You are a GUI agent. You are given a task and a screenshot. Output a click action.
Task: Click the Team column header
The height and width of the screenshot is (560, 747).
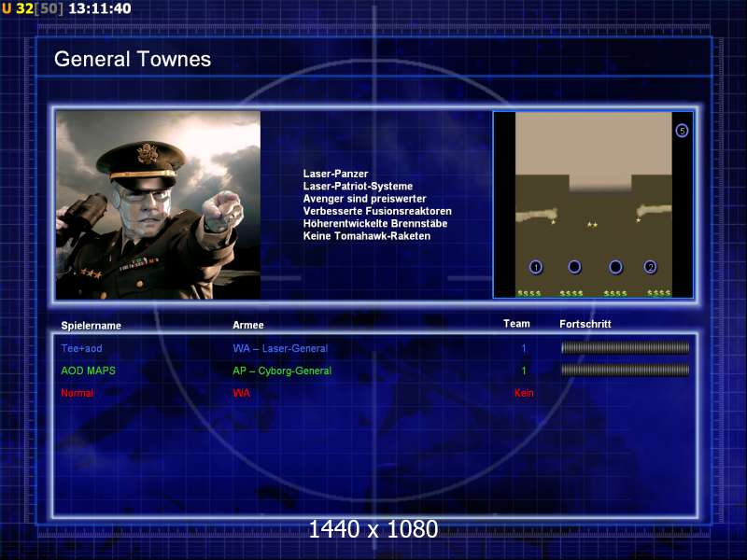click(517, 324)
